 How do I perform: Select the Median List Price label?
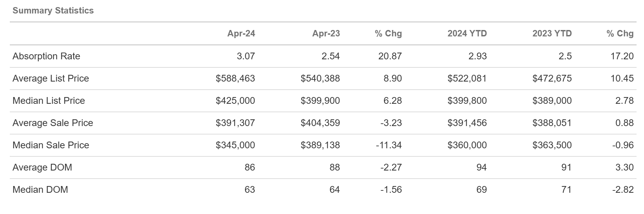49,100
